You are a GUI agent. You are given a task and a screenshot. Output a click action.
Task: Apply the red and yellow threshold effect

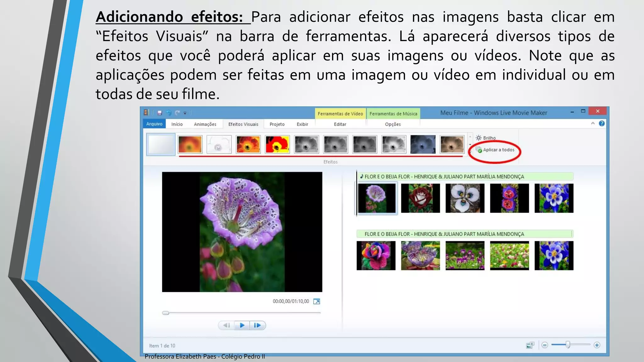[x=277, y=144]
